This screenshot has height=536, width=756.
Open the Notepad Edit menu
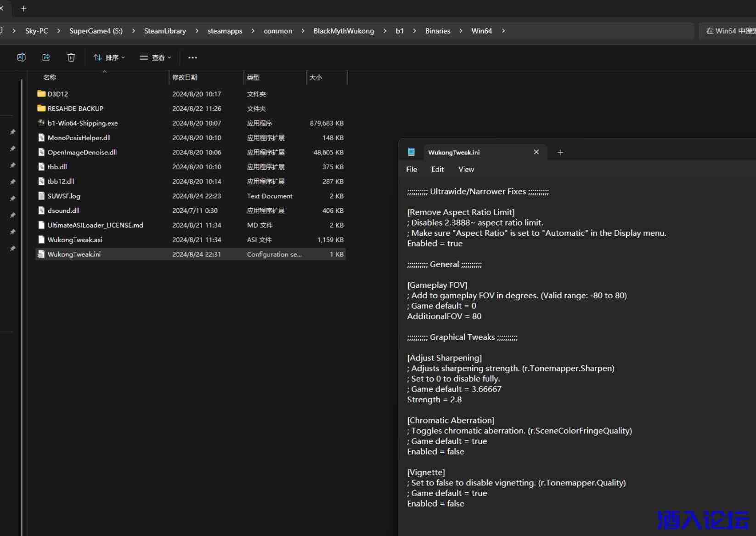tap(437, 169)
